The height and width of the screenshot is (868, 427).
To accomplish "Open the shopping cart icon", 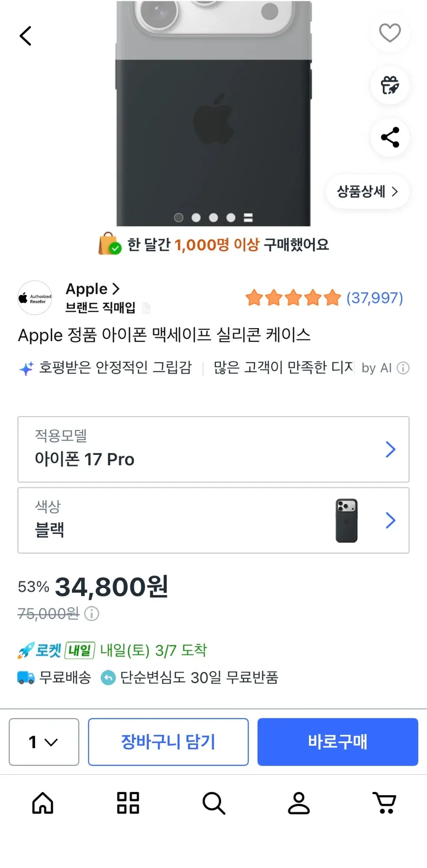I will (x=384, y=803).
